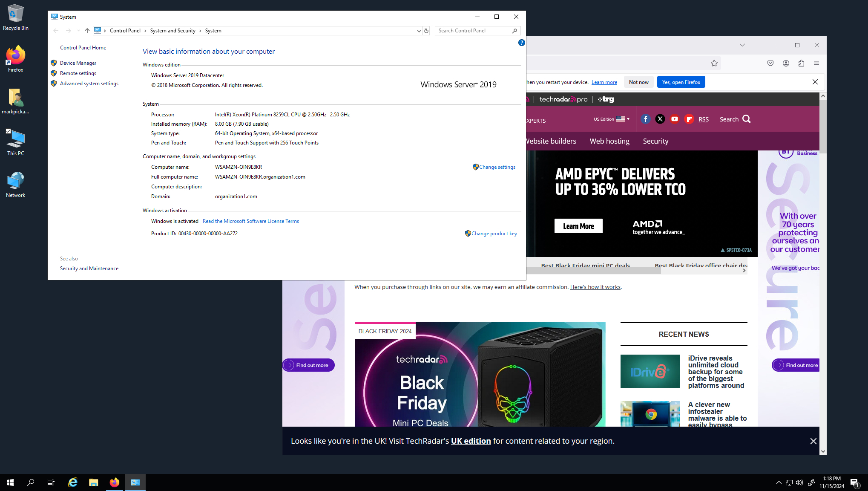Click Read the Microsoft Software License Terms
Screen dimensions: 868x491
(x=250, y=221)
